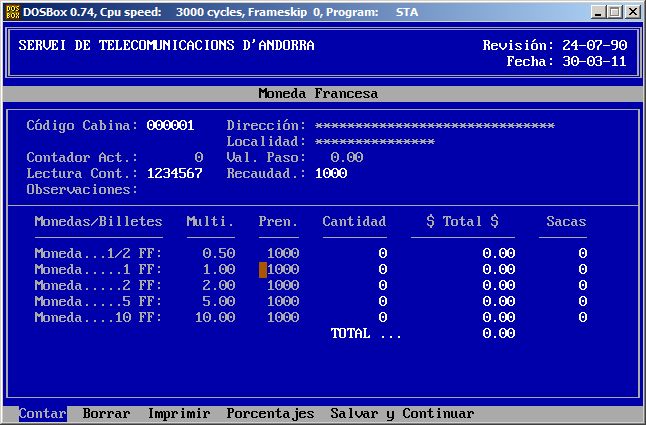Screen dimensions: 646x425
Task: Click the Val. Paso value 0.00
Action: pos(346,158)
